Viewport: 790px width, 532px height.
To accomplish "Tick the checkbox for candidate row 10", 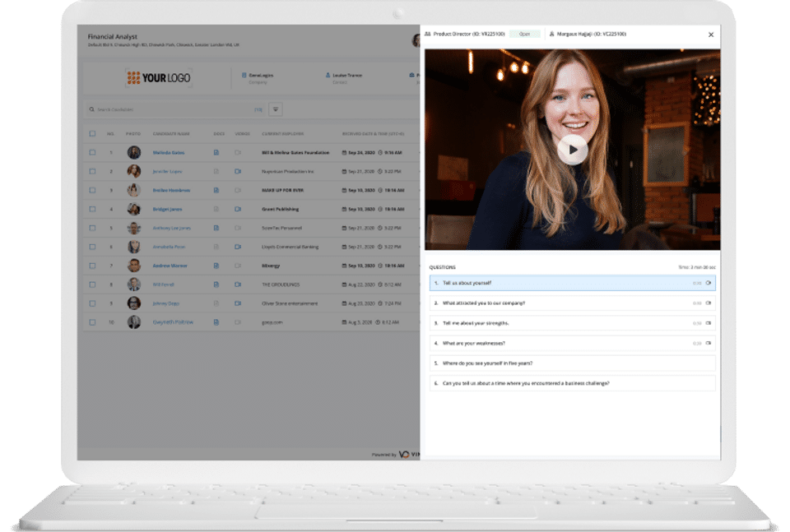I will tap(92, 322).
